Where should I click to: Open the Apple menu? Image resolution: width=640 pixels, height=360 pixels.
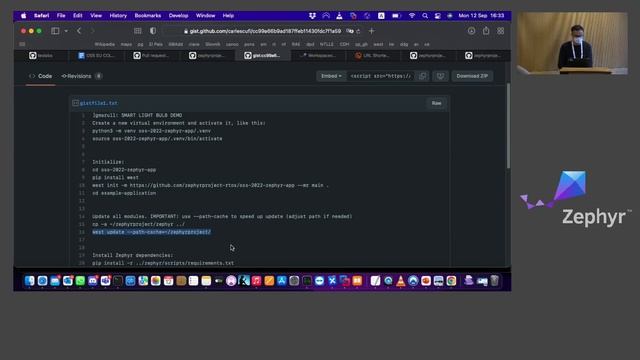(x=24, y=16)
